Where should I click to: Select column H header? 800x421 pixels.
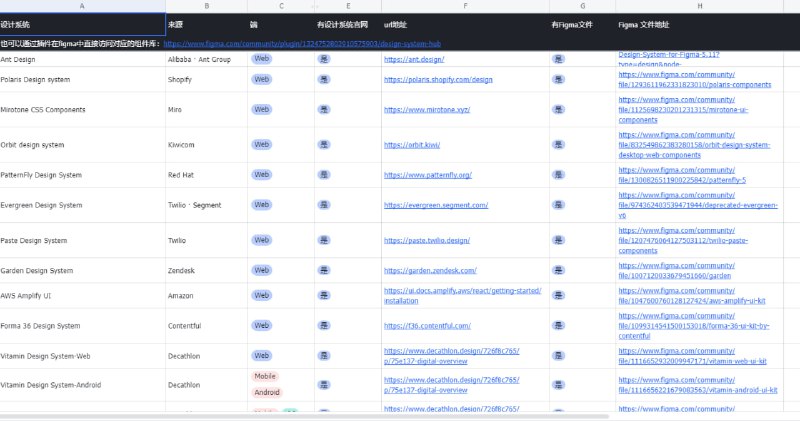(699, 6)
